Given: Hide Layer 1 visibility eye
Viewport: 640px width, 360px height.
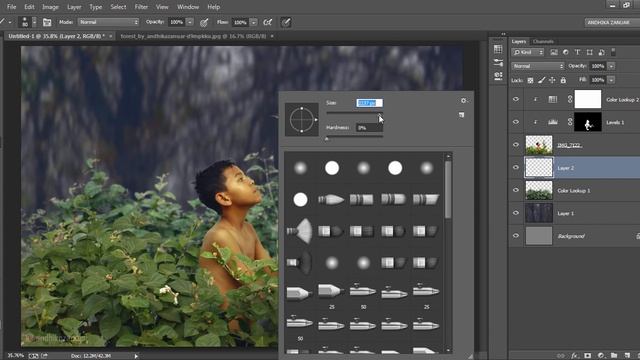Looking at the screenshot, I should click(516, 213).
